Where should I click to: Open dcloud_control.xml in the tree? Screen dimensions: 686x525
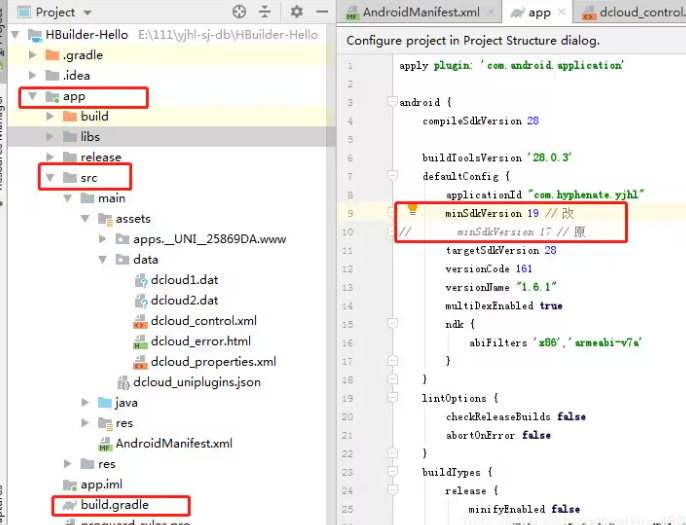pyautogui.click(x=203, y=321)
